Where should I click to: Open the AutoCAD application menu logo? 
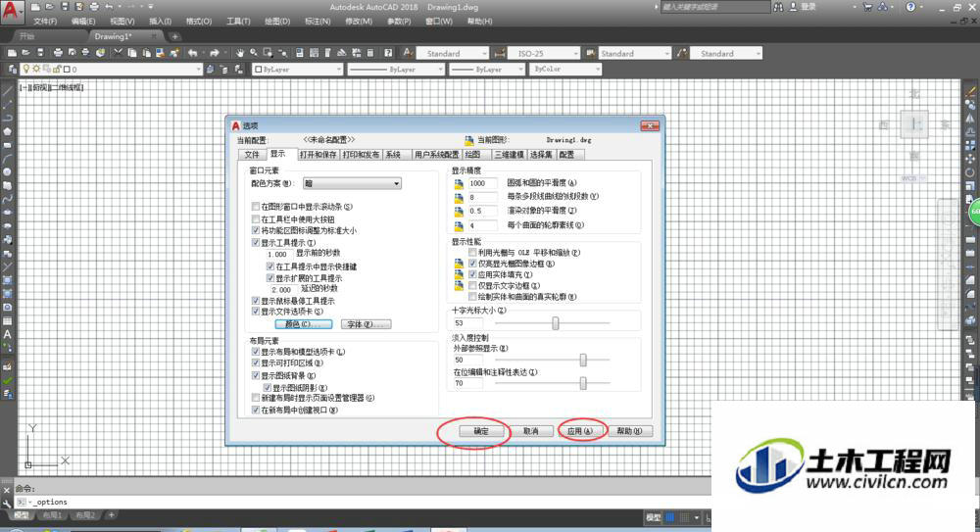11,11
